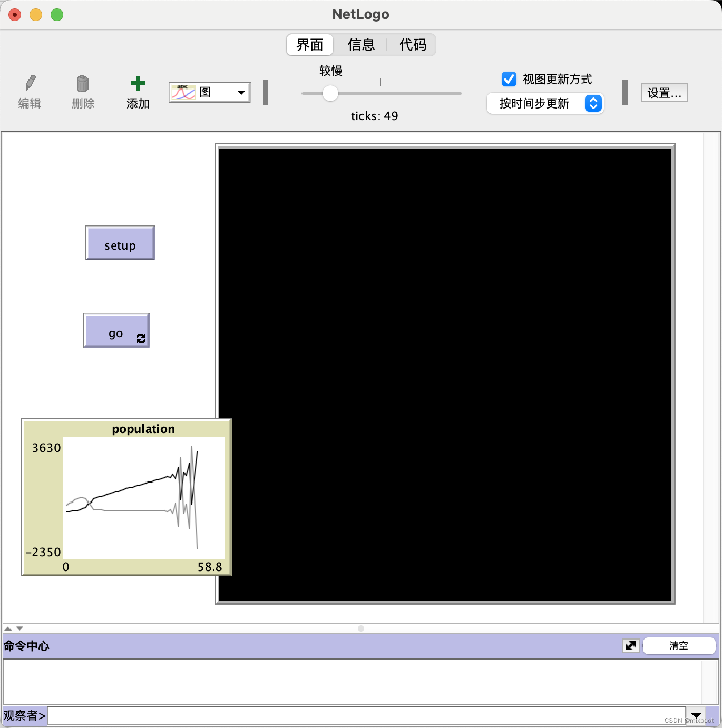The height and width of the screenshot is (728, 722).
Task: Click the up arrow above the command center divider
Action: tap(7, 628)
